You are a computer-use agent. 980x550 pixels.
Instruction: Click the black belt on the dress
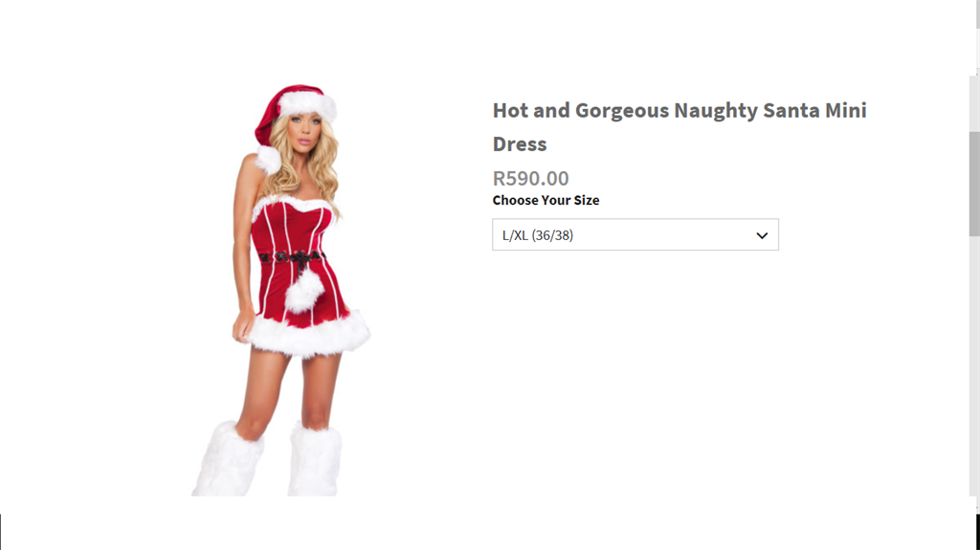[292, 256]
